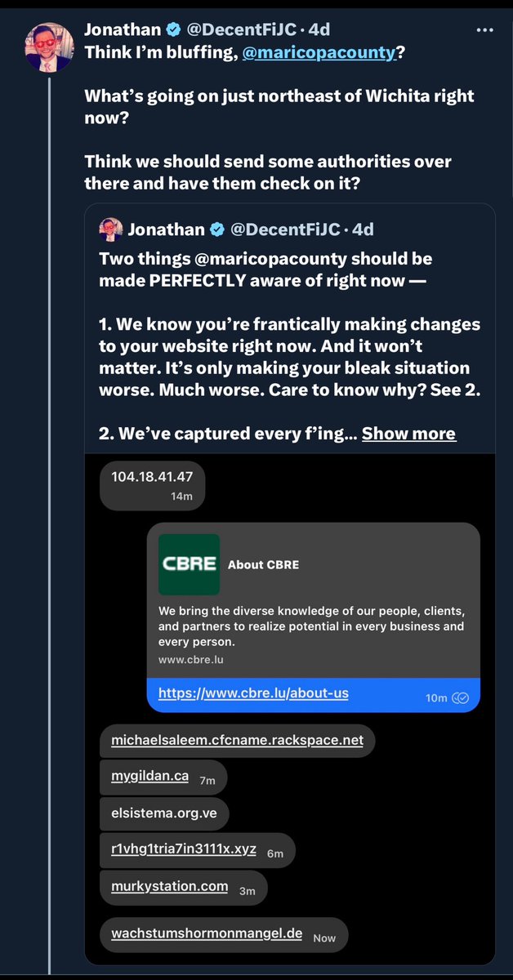Open the michaelsaleem.cfcname.rackspace.net link
This screenshot has width=513, height=980.
pos(237,741)
